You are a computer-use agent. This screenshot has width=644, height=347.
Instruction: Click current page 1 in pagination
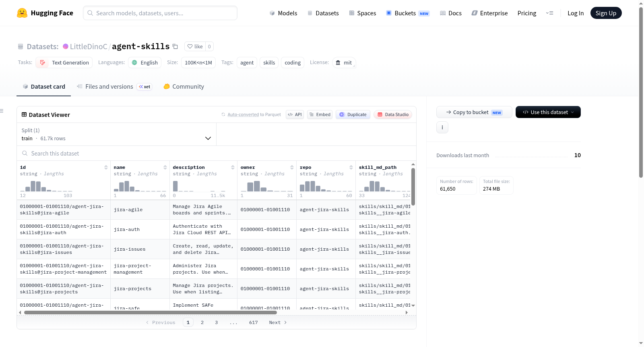(188, 322)
